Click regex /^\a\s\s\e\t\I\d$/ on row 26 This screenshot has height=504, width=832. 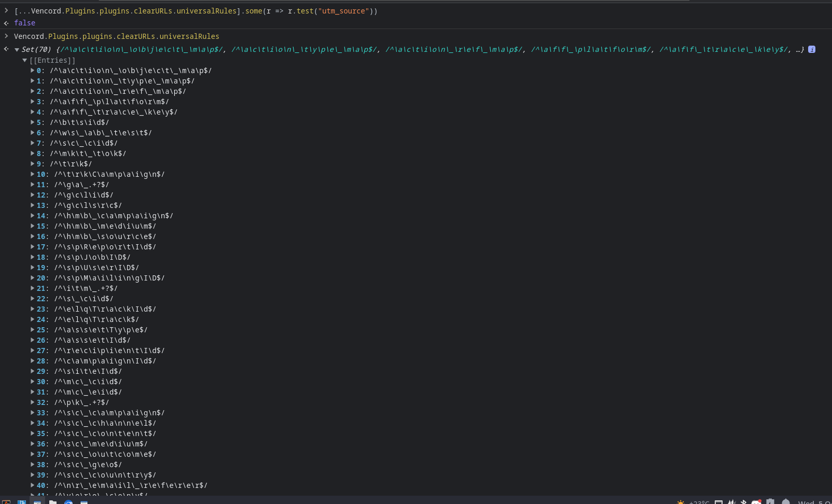(x=92, y=340)
